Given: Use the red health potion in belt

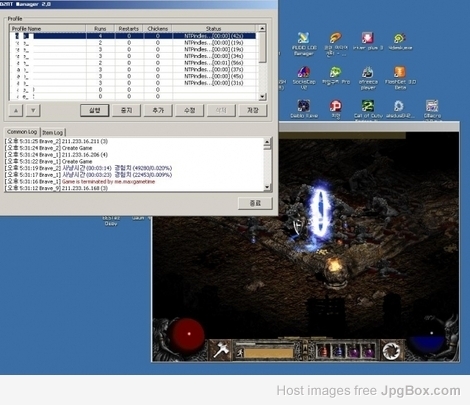Looking at the screenshot, I should pos(323,351).
